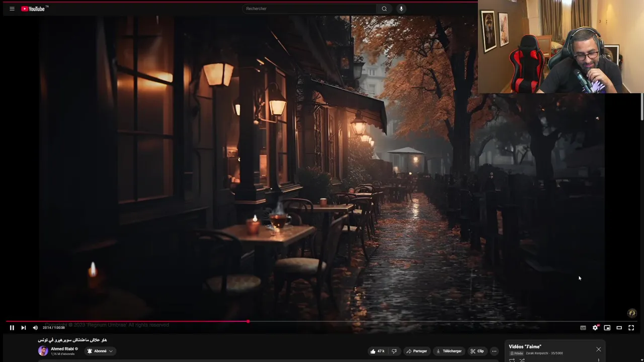Image resolution: width=644 pixels, height=362 pixels.
Task: Switch to miniplayer mode
Action: [607, 328]
